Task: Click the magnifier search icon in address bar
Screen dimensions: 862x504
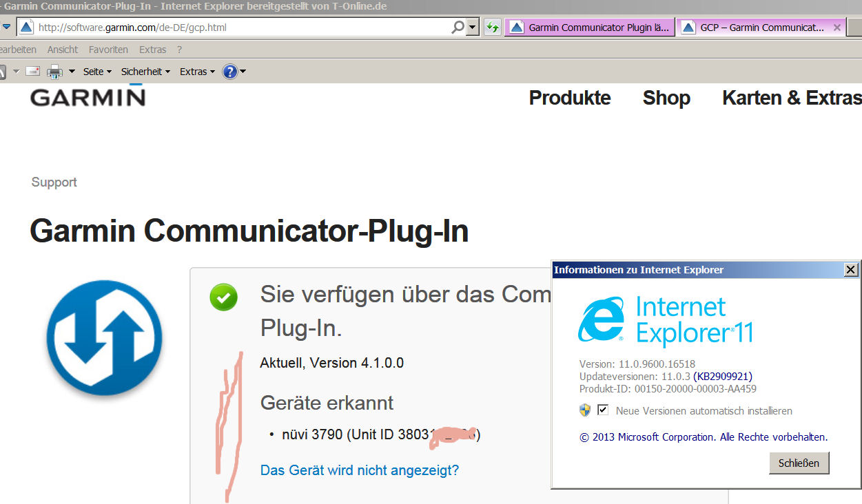Action: click(x=458, y=28)
